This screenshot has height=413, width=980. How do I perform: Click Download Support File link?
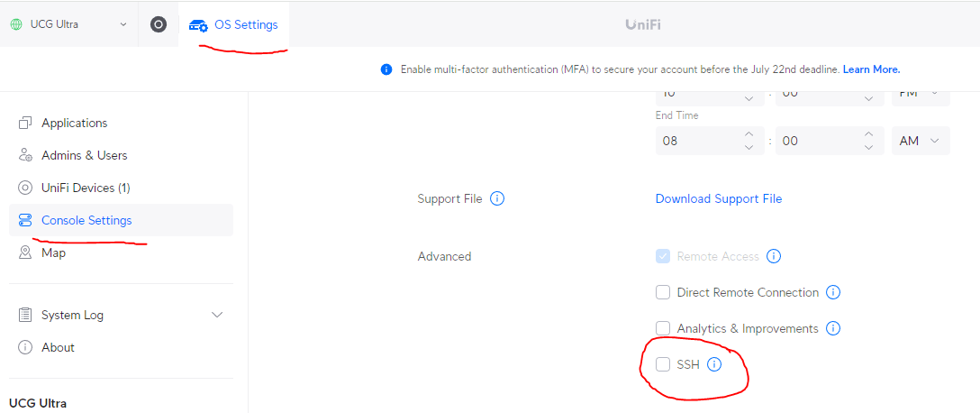pos(719,199)
